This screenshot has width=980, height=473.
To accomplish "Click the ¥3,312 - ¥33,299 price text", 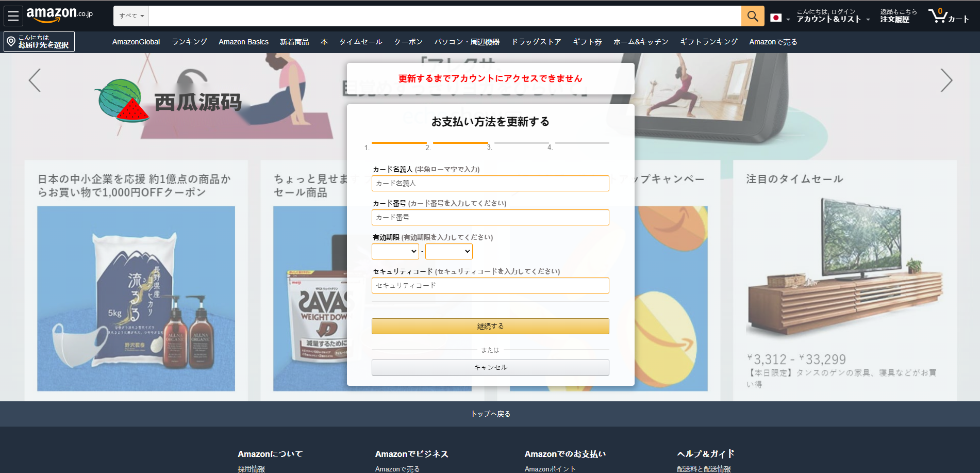I will point(796,359).
